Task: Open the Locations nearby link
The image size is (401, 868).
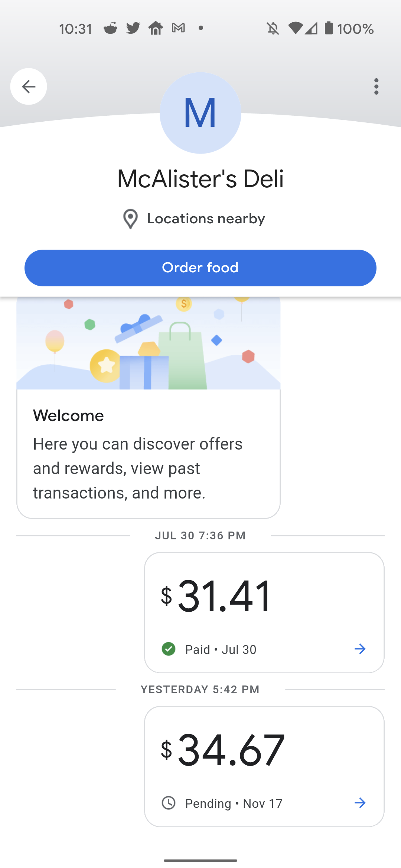Action: [x=206, y=219]
